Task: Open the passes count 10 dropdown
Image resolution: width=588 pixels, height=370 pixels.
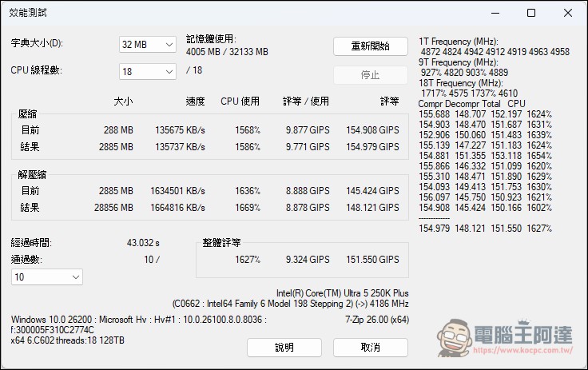Action: coord(47,277)
